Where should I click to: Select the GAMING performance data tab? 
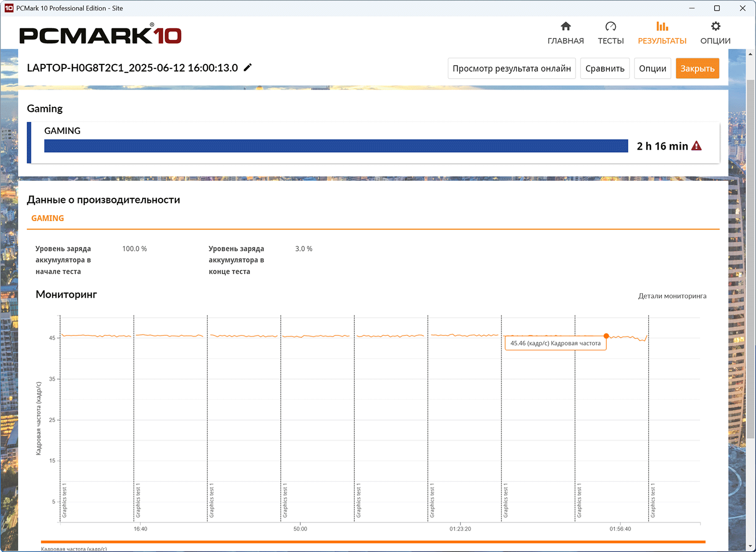click(47, 218)
